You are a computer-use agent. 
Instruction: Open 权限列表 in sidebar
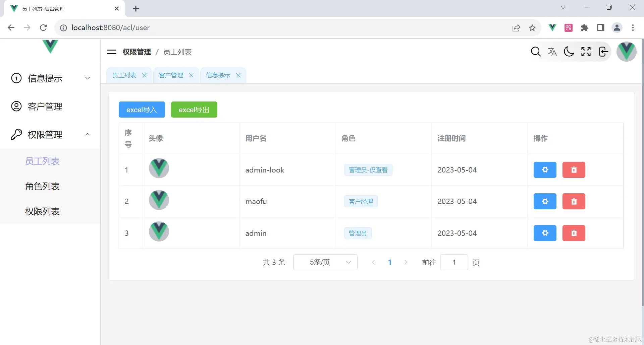[42, 211]
